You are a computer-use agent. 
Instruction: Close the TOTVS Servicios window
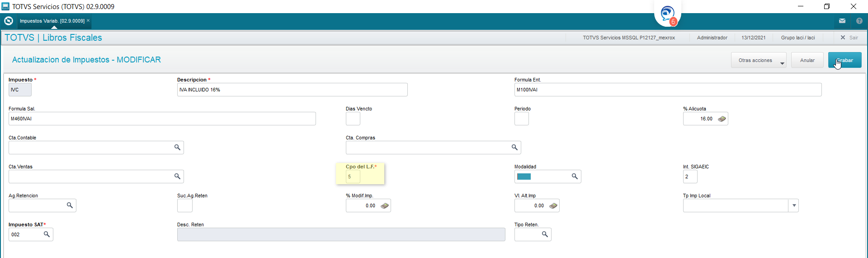click(x=854, y=6)
